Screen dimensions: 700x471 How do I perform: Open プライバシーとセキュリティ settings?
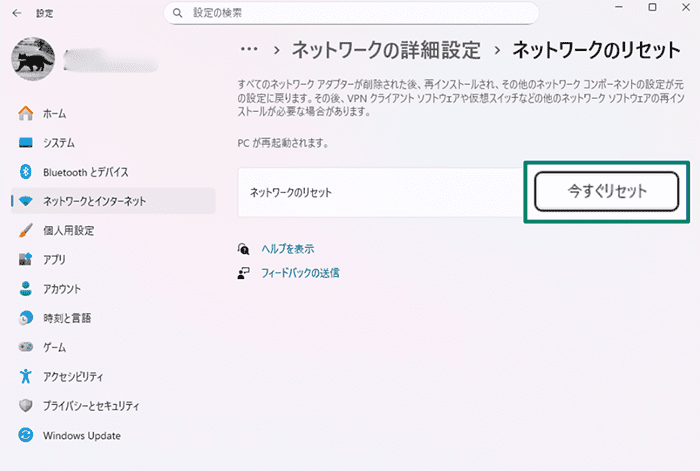(113, 405)
